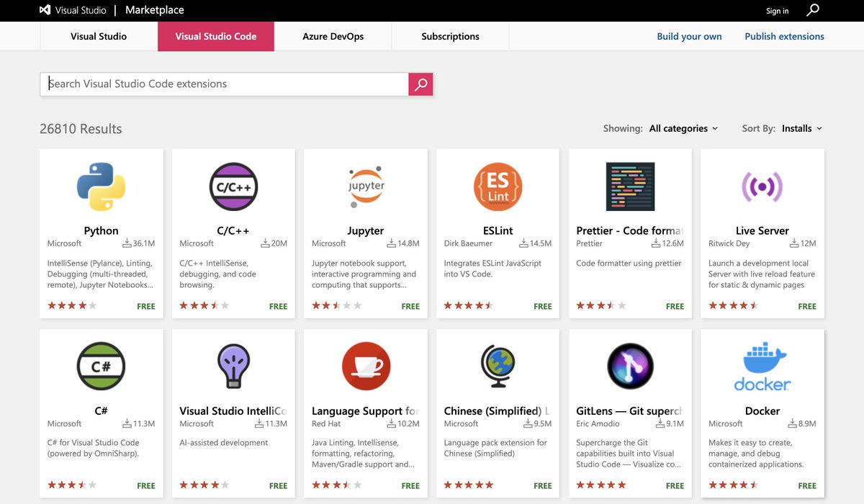Click the Marketplace header link
This screenshot has width=864, height=504.
pos(155,10)
